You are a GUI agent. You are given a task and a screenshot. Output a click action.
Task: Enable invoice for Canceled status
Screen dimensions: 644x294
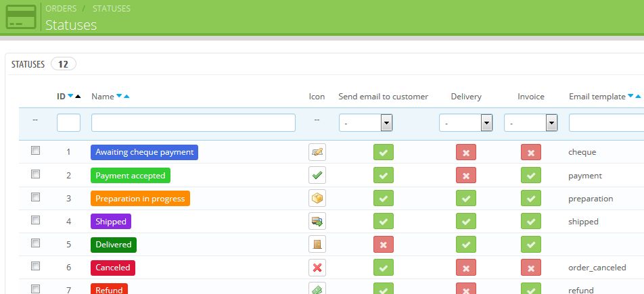point(530,268)
